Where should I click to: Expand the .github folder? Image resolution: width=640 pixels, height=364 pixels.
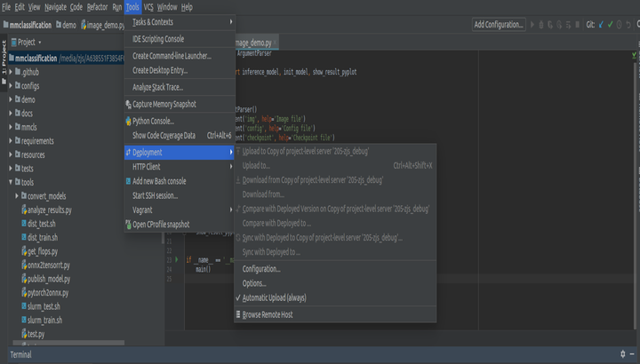click(x=11, y=72)
